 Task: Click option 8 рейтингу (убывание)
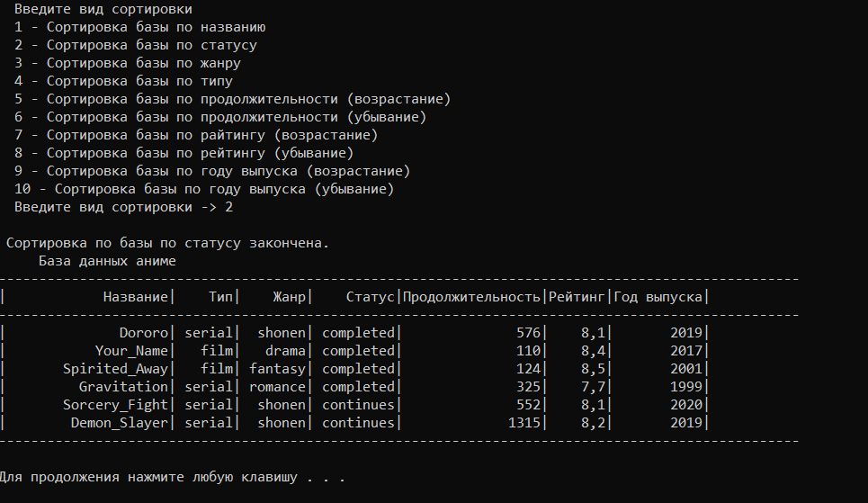coord(183,153)
